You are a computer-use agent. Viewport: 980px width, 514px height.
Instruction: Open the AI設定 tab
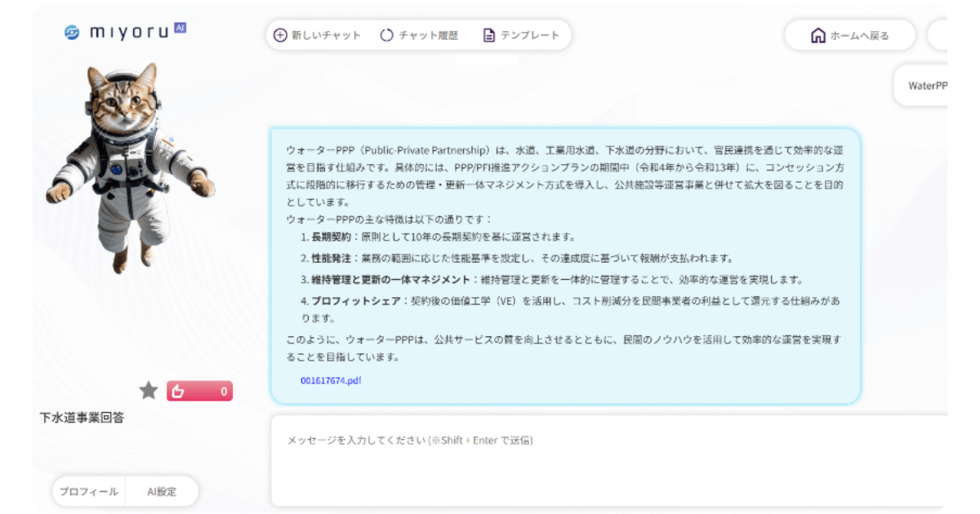163,491
